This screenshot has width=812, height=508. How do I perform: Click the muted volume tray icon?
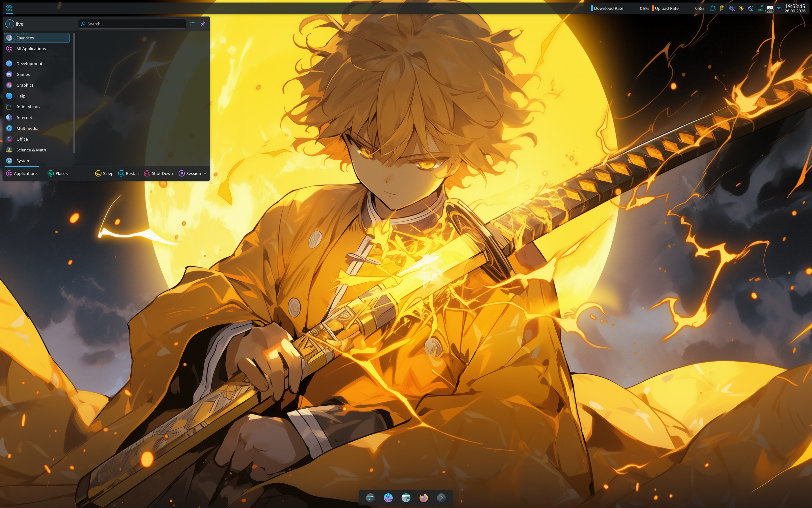coord(731,8)
